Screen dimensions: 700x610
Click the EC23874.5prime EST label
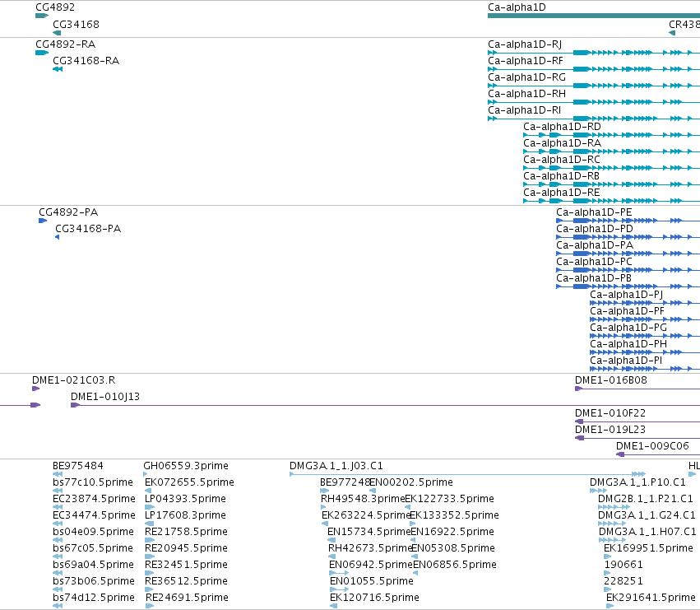pyautogui.click(x=94, y=499)
